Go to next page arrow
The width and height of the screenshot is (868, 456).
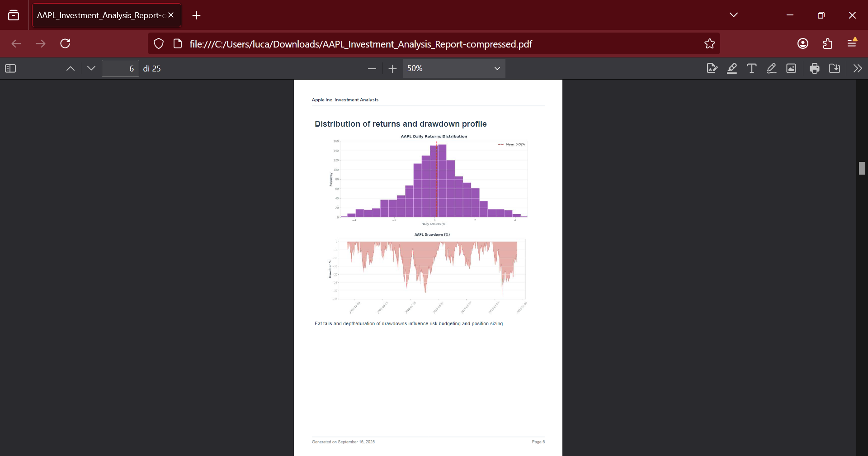coord(91,68)
